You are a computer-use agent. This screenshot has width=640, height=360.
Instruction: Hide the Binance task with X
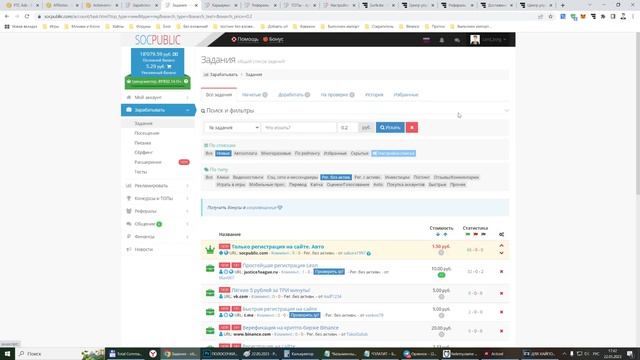pyautogui.click(x=501, y=331)
